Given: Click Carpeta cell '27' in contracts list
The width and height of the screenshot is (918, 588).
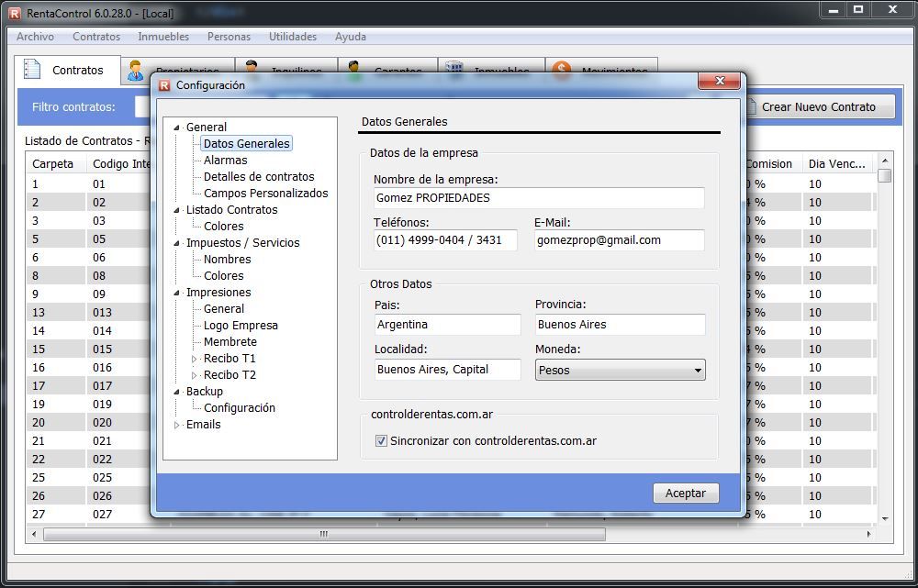Looking at the screenshot, I should click(56, 515).
